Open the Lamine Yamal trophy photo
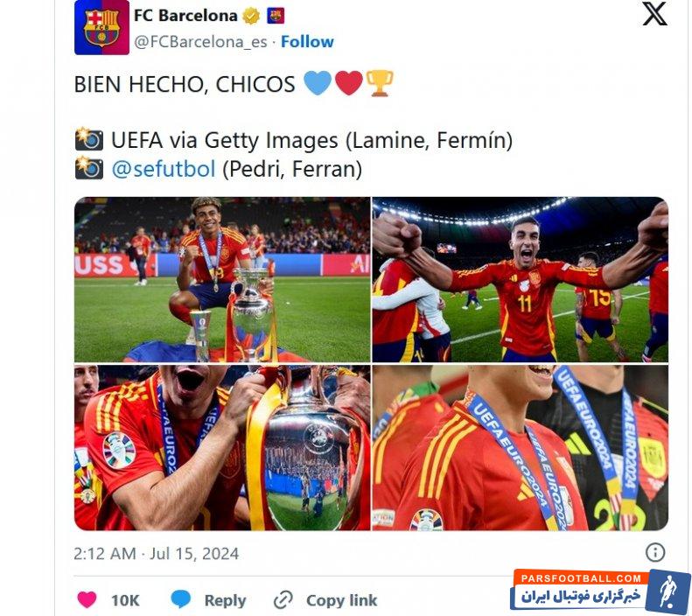Viewport: 692px width, 616px height. coord(222,280)
